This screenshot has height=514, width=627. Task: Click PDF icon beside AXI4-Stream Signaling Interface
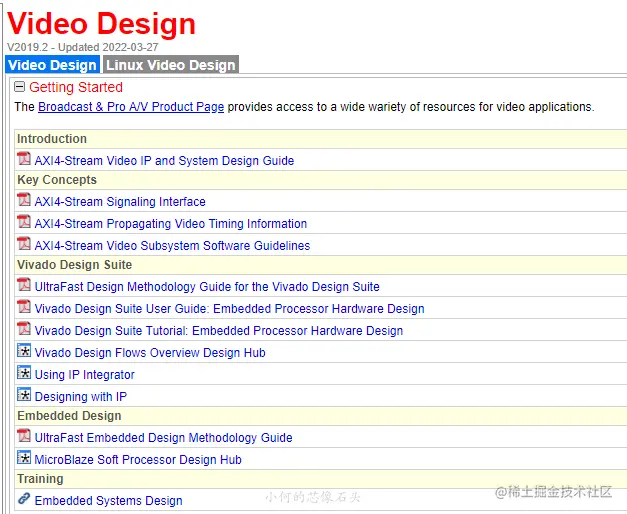(x=24, y=199)
